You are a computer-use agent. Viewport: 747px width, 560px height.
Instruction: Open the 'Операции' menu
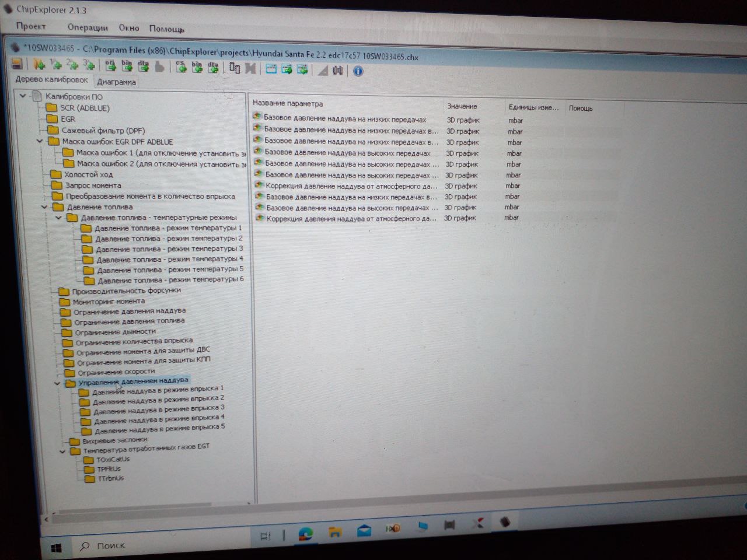[x=88, y=27]
